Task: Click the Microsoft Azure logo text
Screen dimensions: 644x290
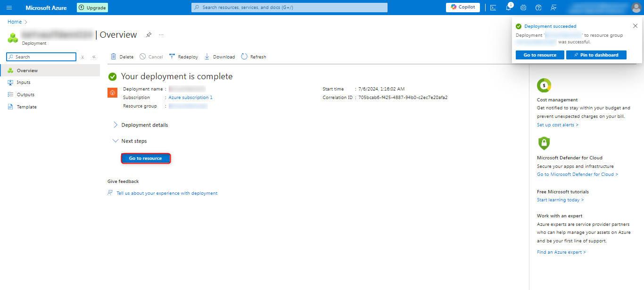Action: [46, 8]
